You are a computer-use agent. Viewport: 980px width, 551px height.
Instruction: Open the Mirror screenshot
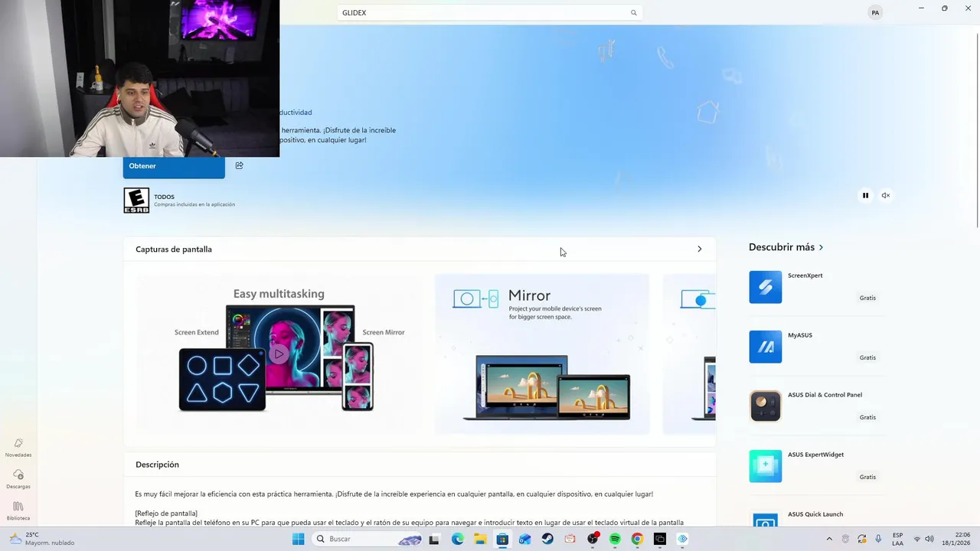[542, 354]
